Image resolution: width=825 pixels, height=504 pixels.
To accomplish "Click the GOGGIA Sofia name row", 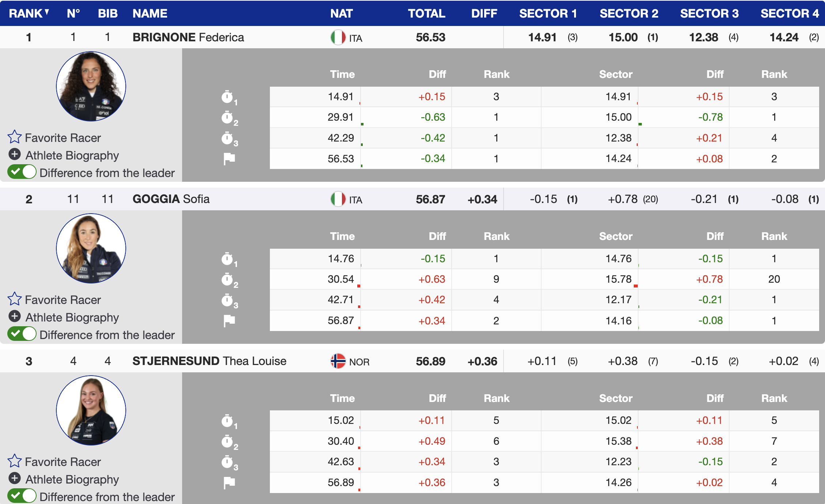I will [x=171, y=199].
